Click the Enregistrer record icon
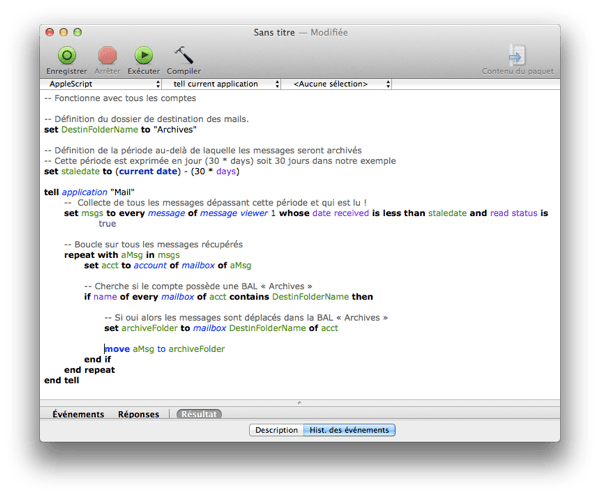 tap(67, 56)
